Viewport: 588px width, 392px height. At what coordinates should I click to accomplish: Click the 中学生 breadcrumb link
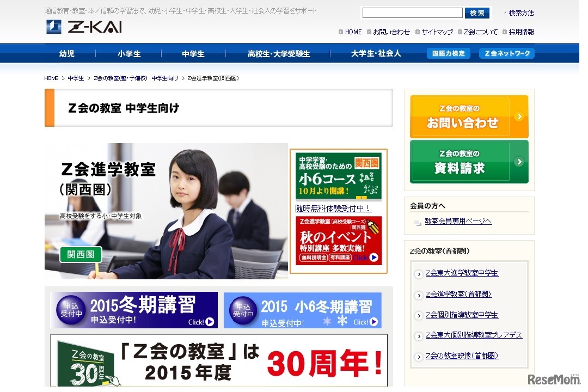(76, 78)
